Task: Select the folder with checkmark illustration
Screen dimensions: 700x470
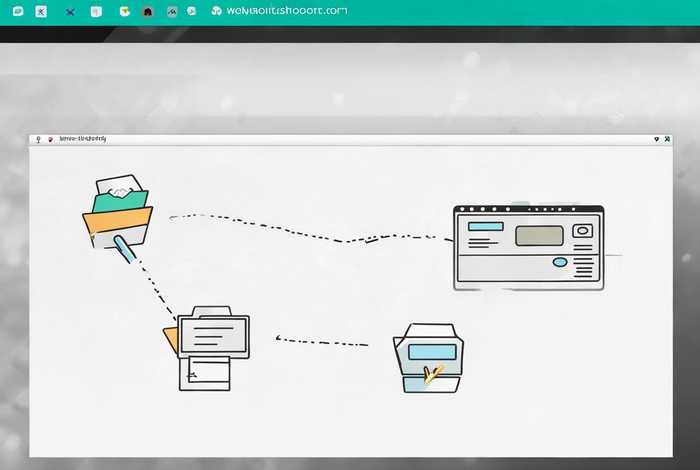Action: coord(428,357)
